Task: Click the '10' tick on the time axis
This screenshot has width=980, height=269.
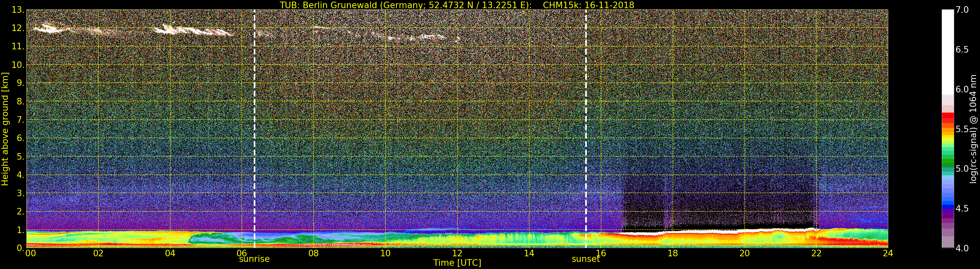Action: pos(385,253)
